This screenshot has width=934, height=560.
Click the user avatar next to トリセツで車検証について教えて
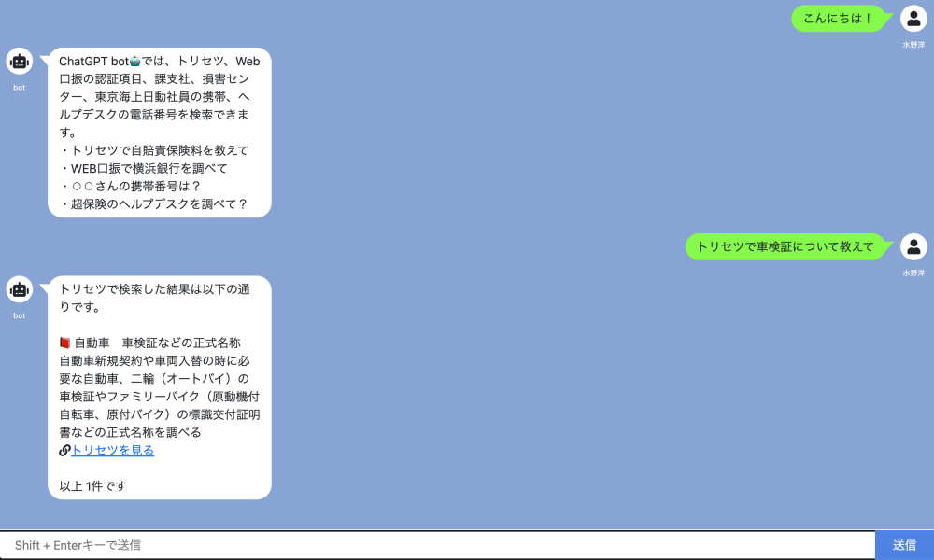(913, 247)
